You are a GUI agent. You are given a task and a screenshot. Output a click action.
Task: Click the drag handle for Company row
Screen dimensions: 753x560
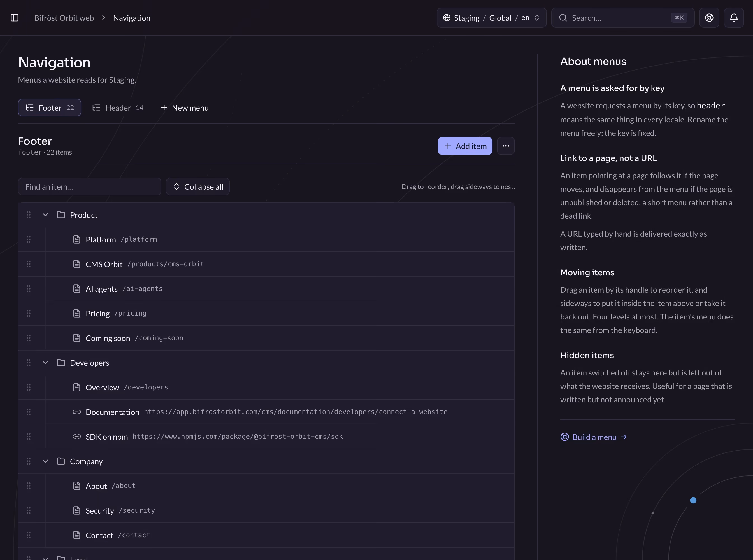(x=29, y=461)
